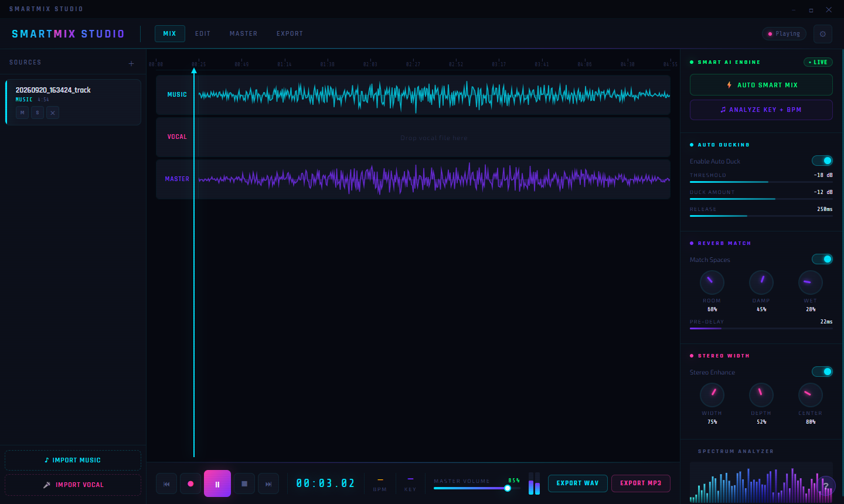844x504 pixels.
Task: Set the Pre-Delay slider
Action: click(x=761, y=328)
